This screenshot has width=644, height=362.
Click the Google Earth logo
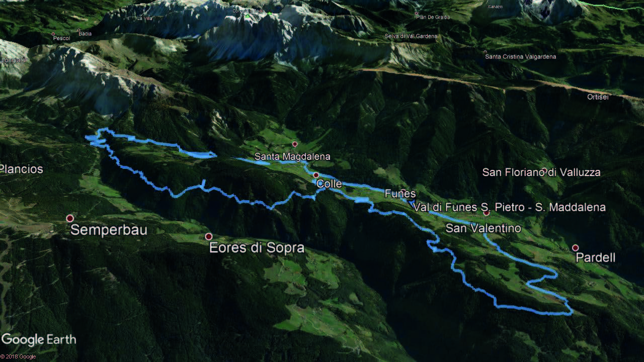[x=39, y=340]
